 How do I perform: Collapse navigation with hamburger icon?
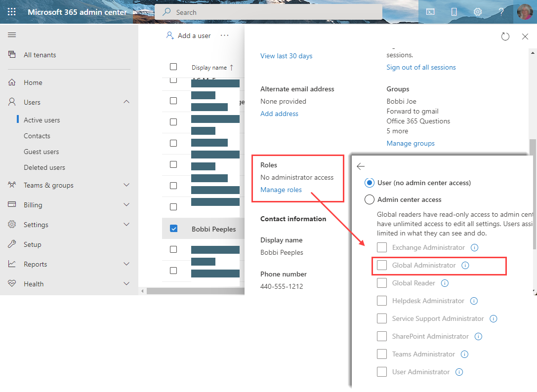point(12,35)
